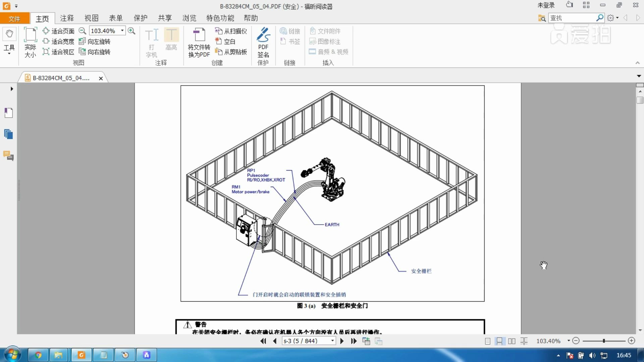644x362 pixels.
Task: Insert Image Annotation (图像标注)
Action: coord(325,42)
